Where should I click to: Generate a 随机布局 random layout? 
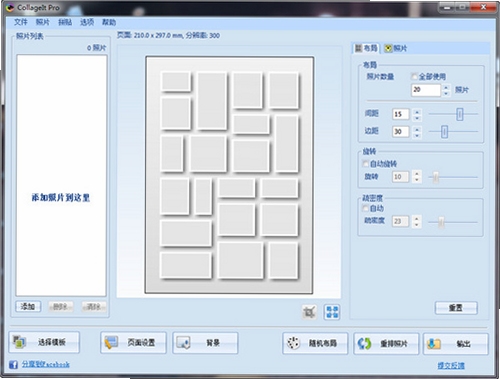[315, 343]
